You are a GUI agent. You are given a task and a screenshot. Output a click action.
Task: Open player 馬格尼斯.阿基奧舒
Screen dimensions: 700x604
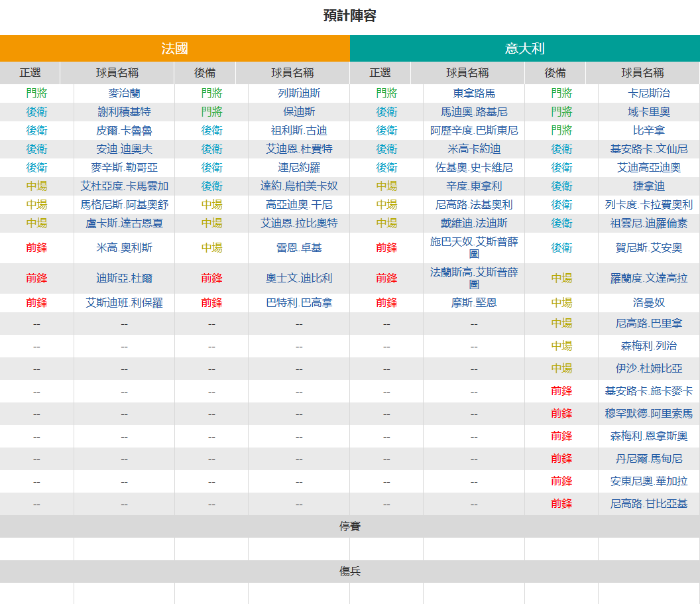point(124,205)
